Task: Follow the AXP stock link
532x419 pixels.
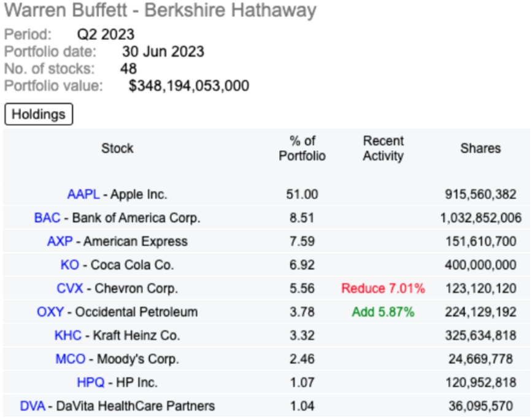Action: (x=60, y=241)
